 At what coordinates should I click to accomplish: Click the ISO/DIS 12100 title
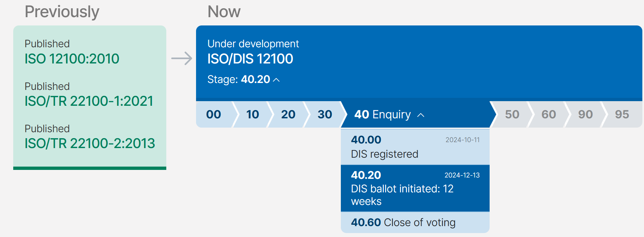pos(250,59)
